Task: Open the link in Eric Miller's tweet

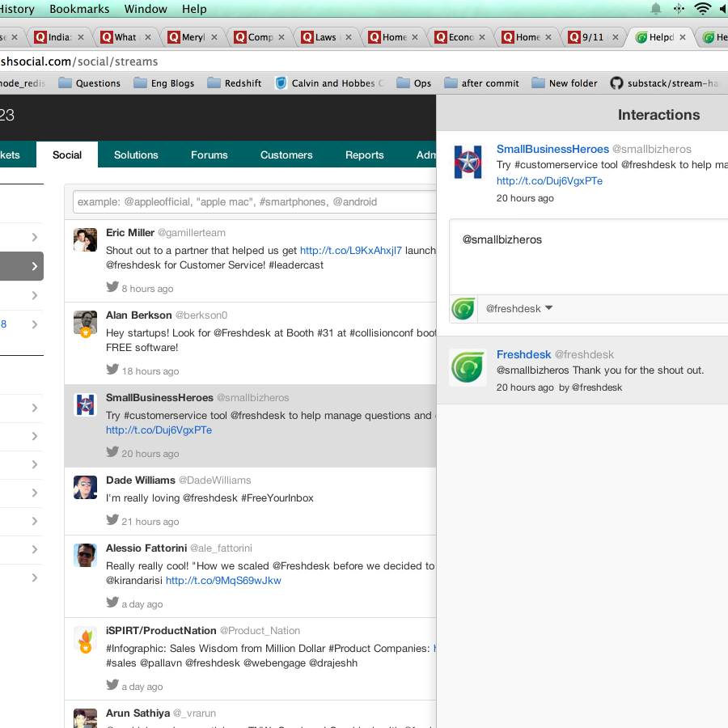Action: pyautogui.click(x=350, y=251)
